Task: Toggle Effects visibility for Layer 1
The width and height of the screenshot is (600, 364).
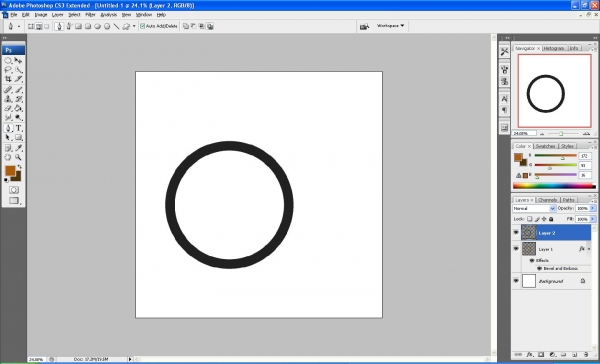Action: [x=532, y=260]
